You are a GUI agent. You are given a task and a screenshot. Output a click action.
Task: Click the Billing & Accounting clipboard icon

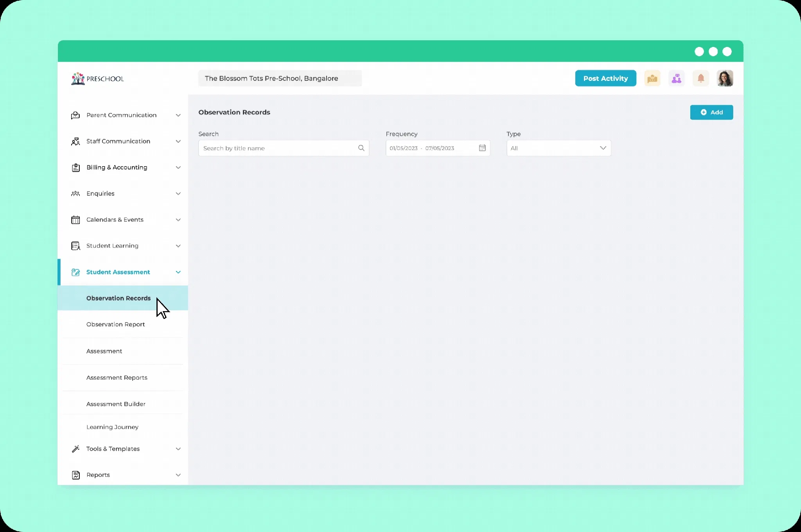tap(75, 168)
